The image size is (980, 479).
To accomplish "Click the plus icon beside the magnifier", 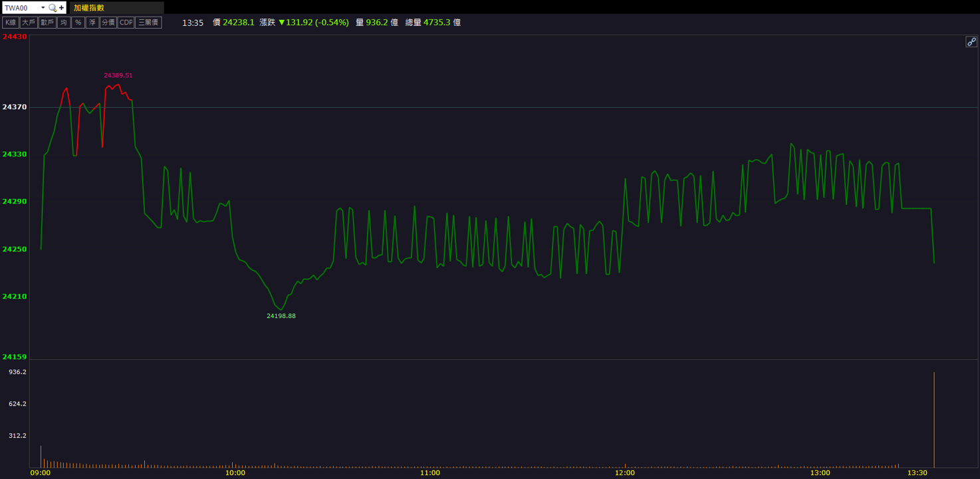I will [x=62, y=8].
